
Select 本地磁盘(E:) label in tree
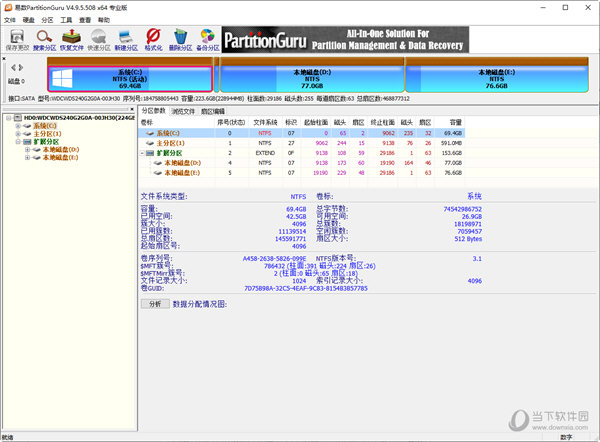[60, 157]
